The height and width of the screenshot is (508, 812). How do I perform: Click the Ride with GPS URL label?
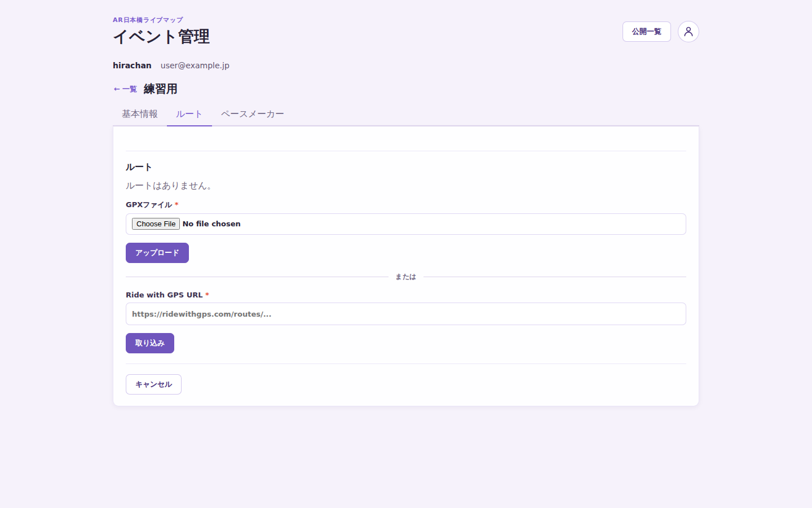pyautogui.click(x=164, y=295)
